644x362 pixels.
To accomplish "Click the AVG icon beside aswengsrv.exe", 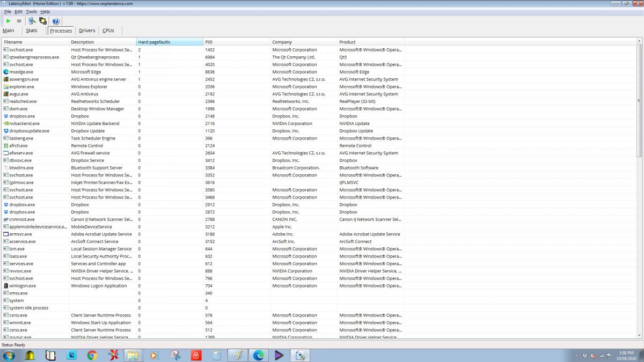I will (6, 79).
